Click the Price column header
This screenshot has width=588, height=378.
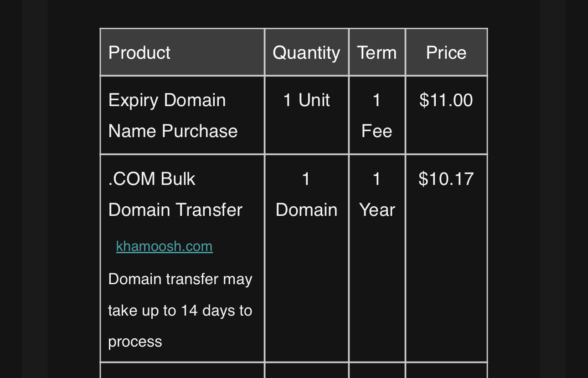[446, 52]
